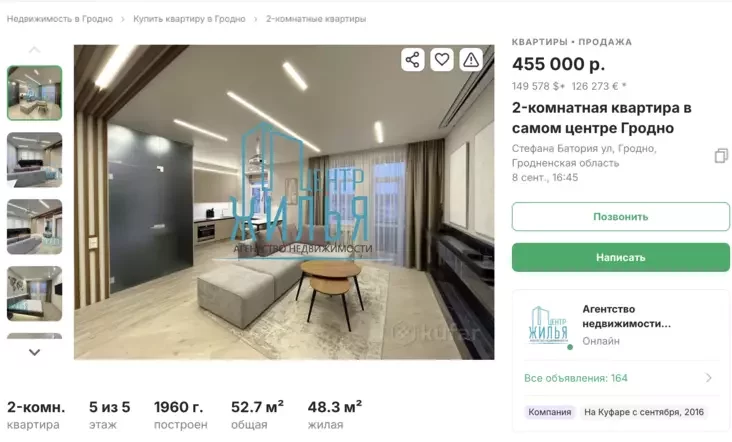Add listing to favorites with heart icon
The image size is (732, 442).
click(442, 60)
